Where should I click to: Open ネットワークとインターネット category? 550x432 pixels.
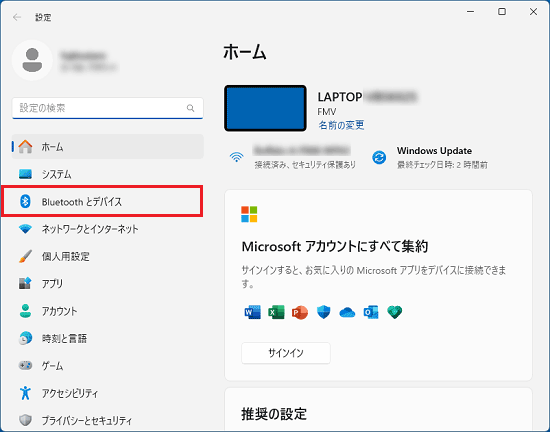tap(108, 229)
